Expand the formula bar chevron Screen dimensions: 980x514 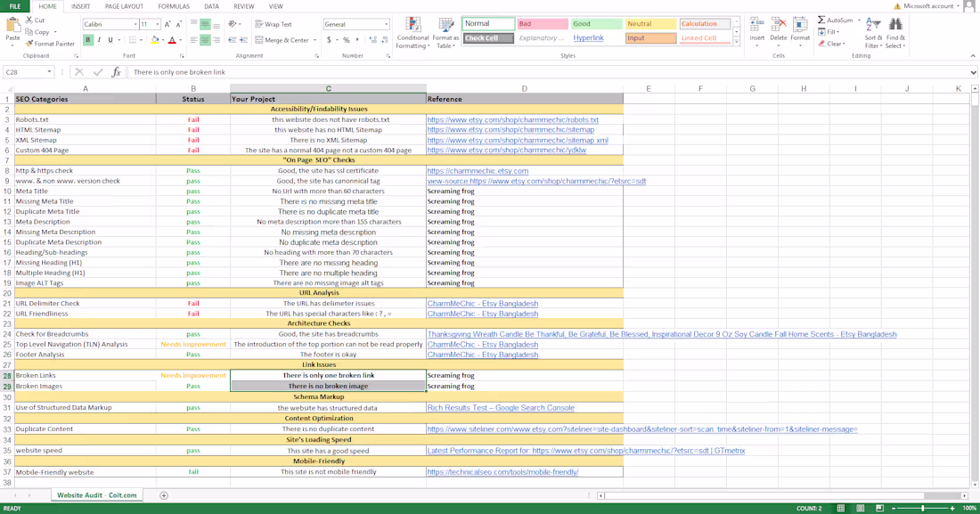pyautogui.click(x=973, y=72)
